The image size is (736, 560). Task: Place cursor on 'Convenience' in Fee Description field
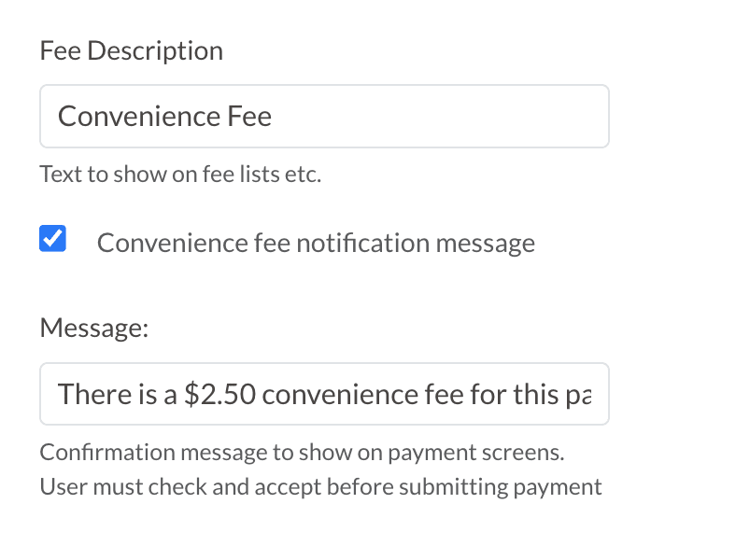pyautogui.click(x=140, y=117)
